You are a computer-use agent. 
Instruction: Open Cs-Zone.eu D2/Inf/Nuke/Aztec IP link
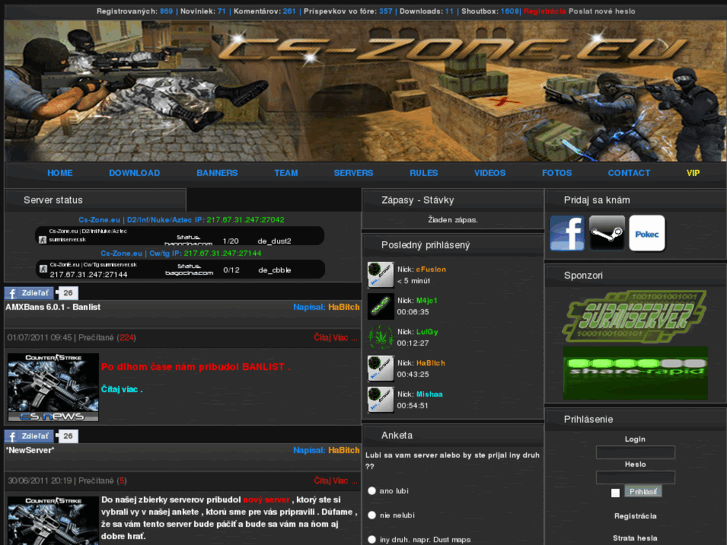pyautogui.click(x=181, y=220)
